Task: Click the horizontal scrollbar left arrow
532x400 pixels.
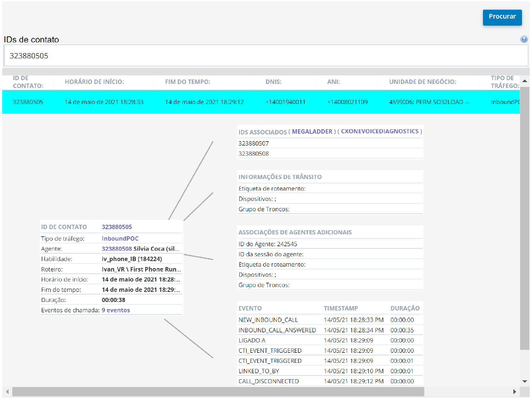Action: click(7, 391)
